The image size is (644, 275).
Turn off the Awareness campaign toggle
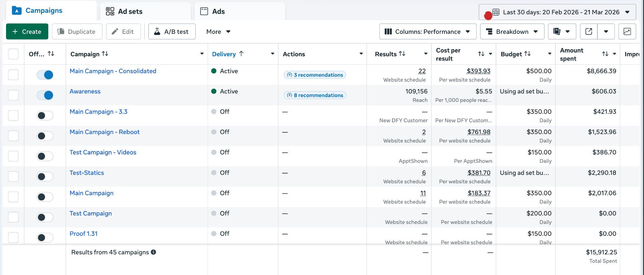tap(45, 95)
